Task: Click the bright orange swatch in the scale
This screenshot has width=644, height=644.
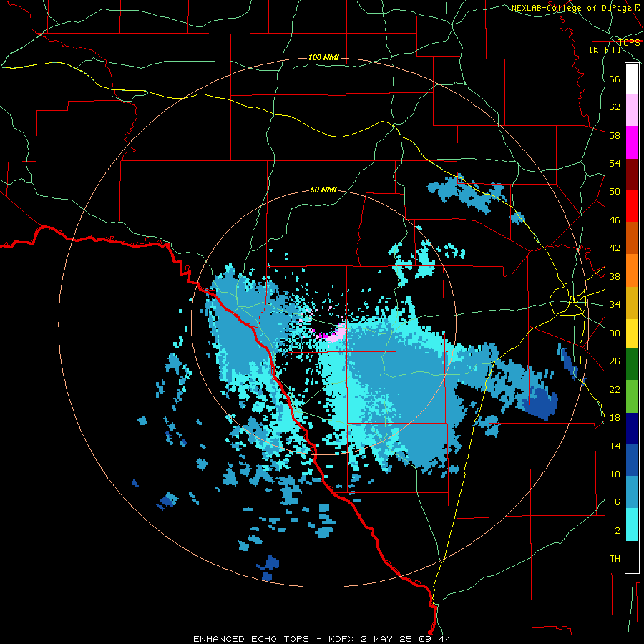Action: point(632,270)
